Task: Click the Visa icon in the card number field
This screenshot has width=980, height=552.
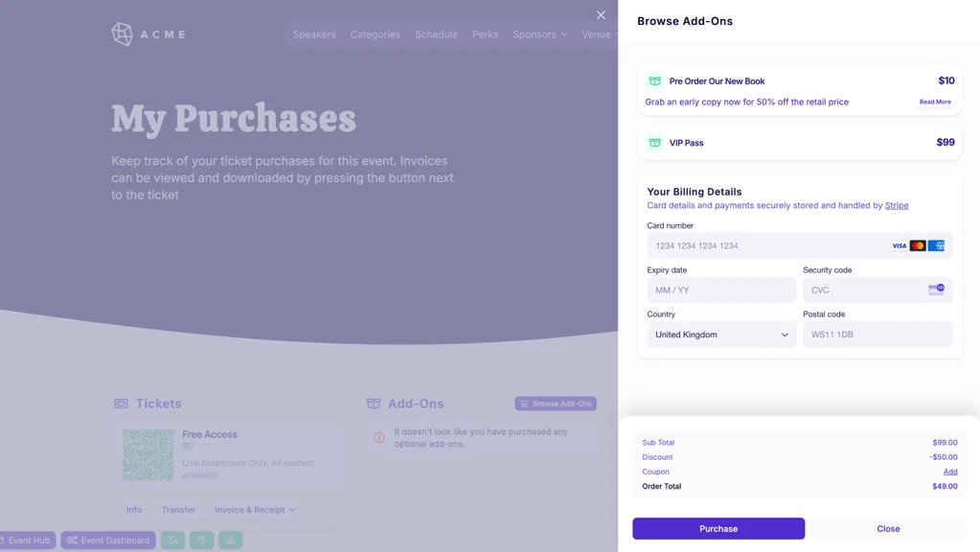Action: click(899, 246)
